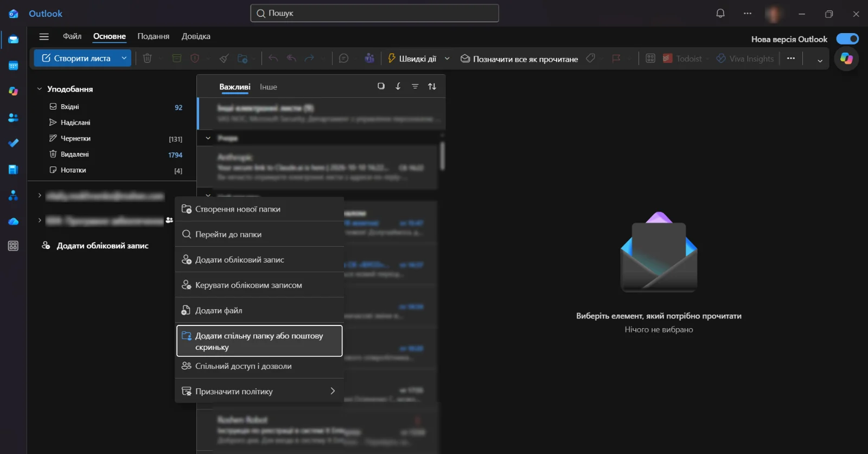Open the OneDrive cloud app in the sidebar
The width and height of the screenshot is (868, 454).
(14, 221)
